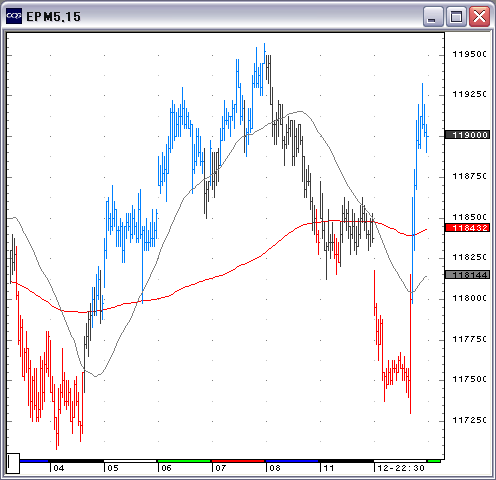Select the 04 date marker on time axis
The image size is (496, 480).
[59, 468]
